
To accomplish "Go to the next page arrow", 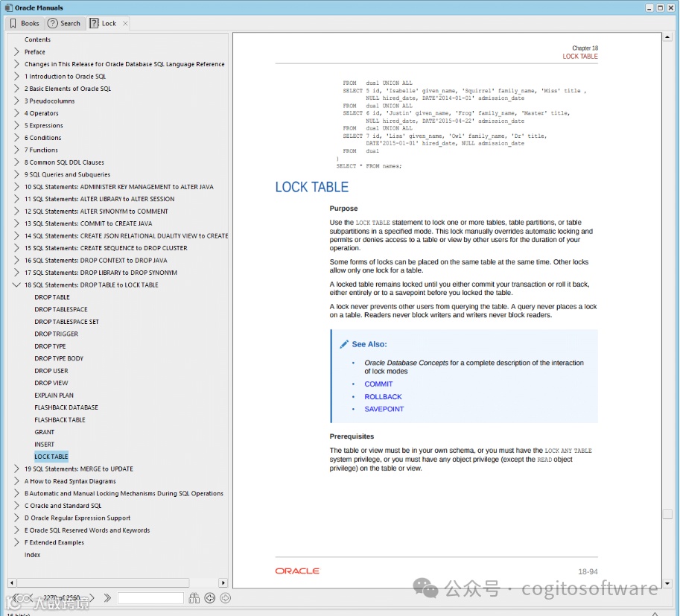I will [x=92, y=598].
